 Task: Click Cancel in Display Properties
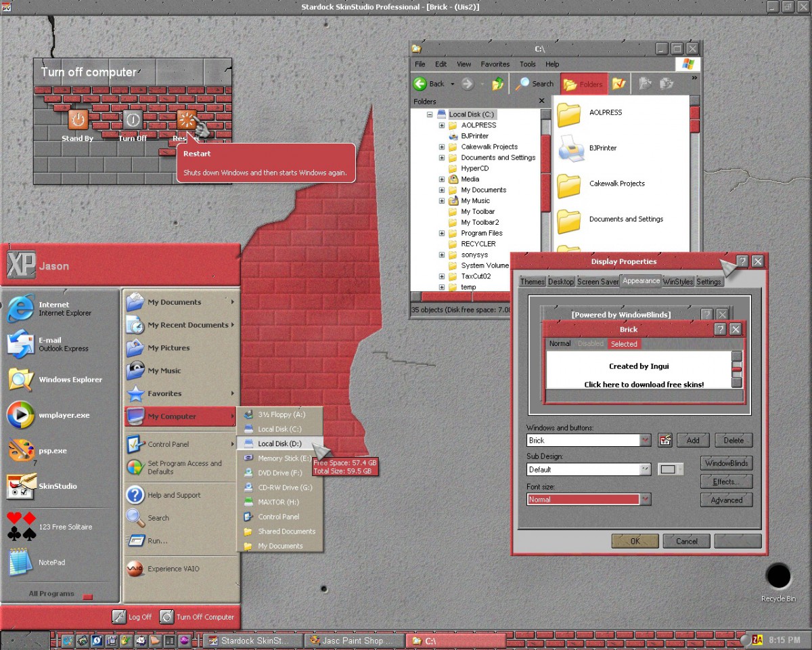coord(687,541)
